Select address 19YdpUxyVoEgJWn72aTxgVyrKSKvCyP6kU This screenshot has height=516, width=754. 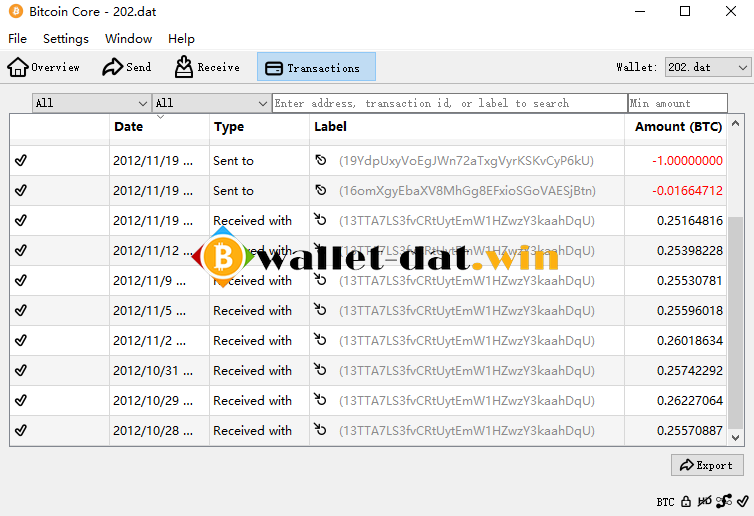click(466, 161)
